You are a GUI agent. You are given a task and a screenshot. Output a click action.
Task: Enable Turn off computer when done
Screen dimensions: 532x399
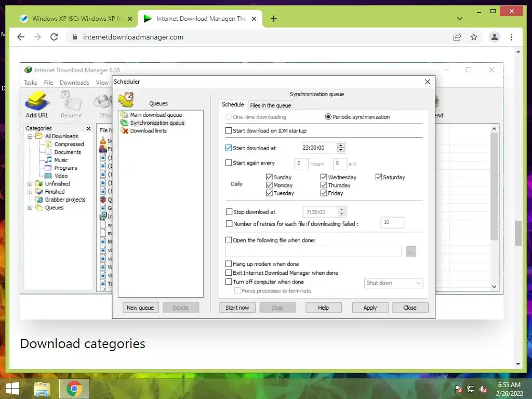(x=229, y=282)
